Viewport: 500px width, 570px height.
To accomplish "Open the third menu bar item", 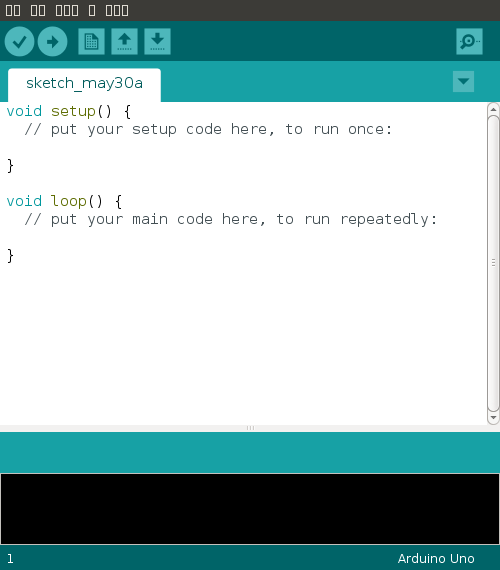I will [x=67, y=11].
